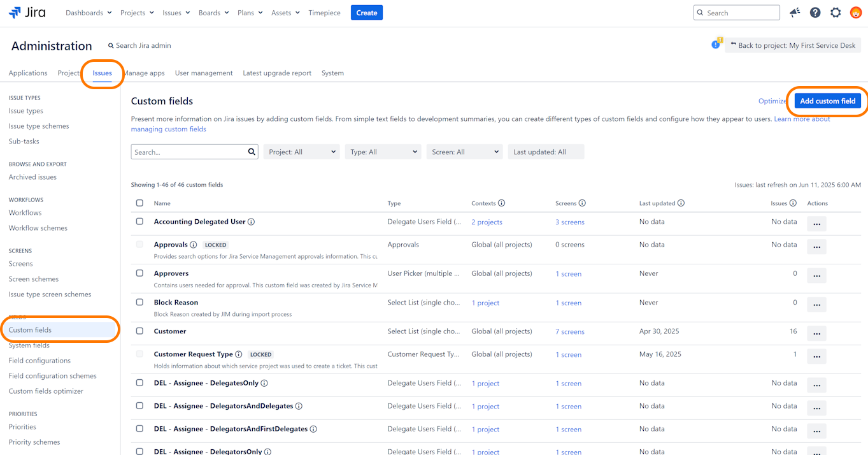
Task: Click the Jira logo in header
Action: pyautogui.click(x=27, y=13)
